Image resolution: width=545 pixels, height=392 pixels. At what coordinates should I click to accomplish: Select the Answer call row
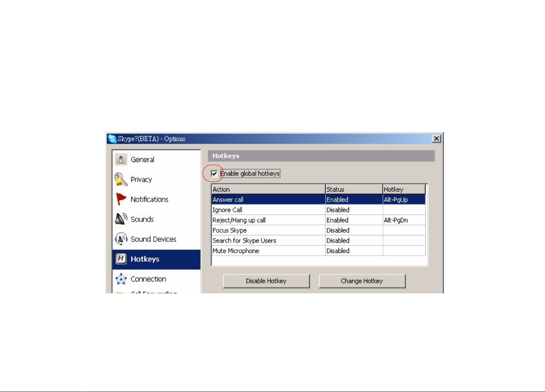pyautogui.click(x=319, y=200)
